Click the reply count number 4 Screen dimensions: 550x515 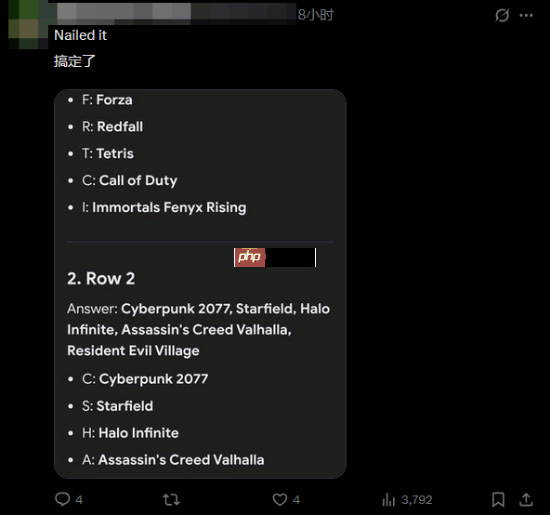[x=79, y=500]
